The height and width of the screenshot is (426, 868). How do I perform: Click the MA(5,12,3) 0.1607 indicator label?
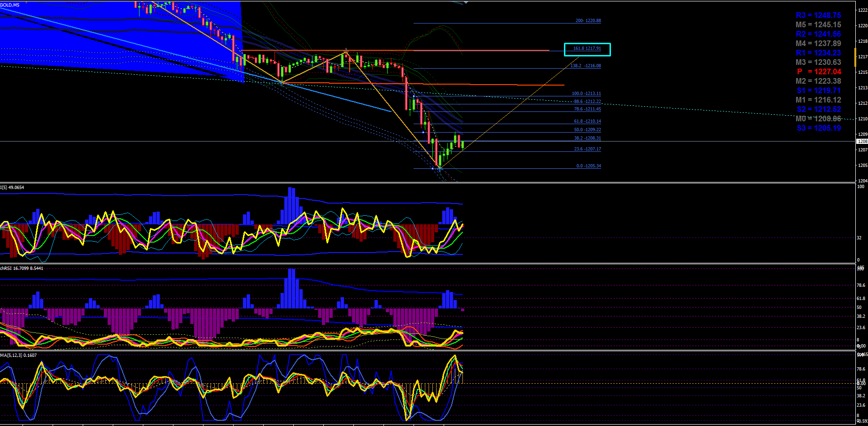[x=18, y=355]
